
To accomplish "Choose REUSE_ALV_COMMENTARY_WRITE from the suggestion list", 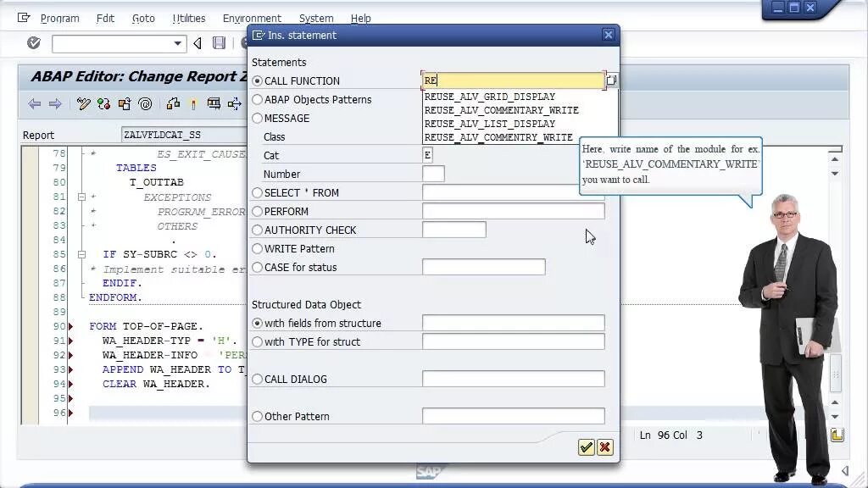I will point(501,110).
